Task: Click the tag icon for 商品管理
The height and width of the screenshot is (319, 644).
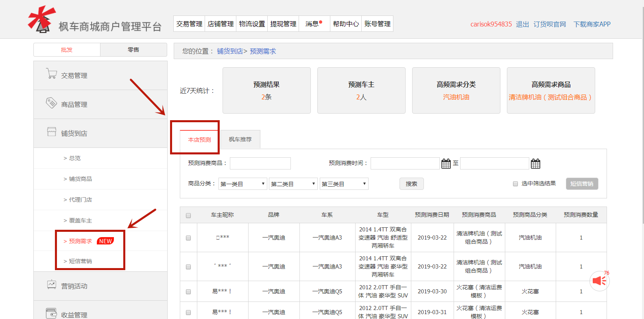Action: point(51,103)
